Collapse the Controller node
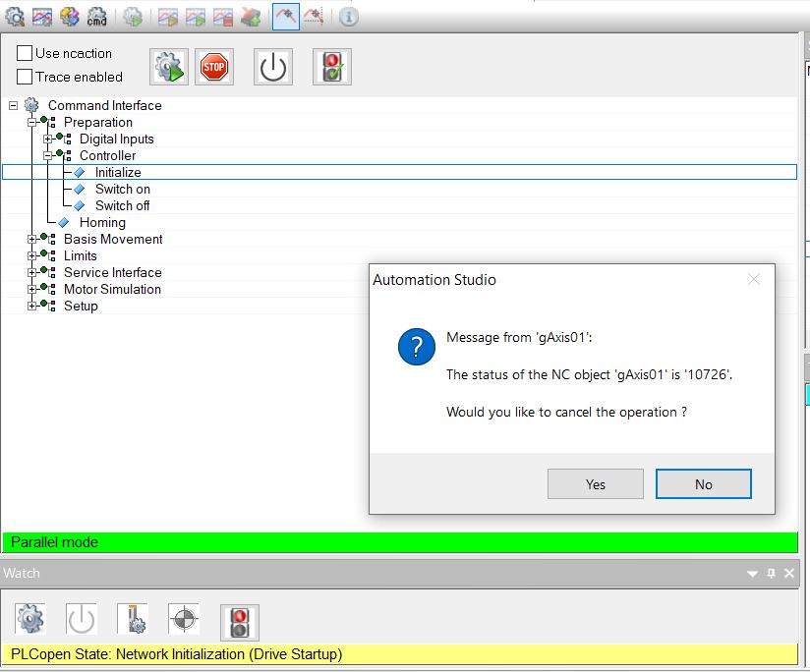Image resolution: width=810 pixels, height=672 pixels. [47, 155]
